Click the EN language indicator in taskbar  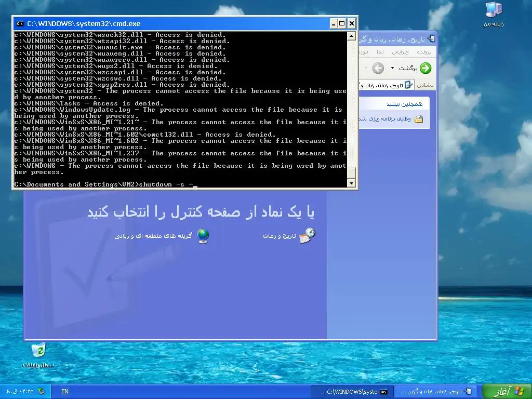tap(65, 391)
